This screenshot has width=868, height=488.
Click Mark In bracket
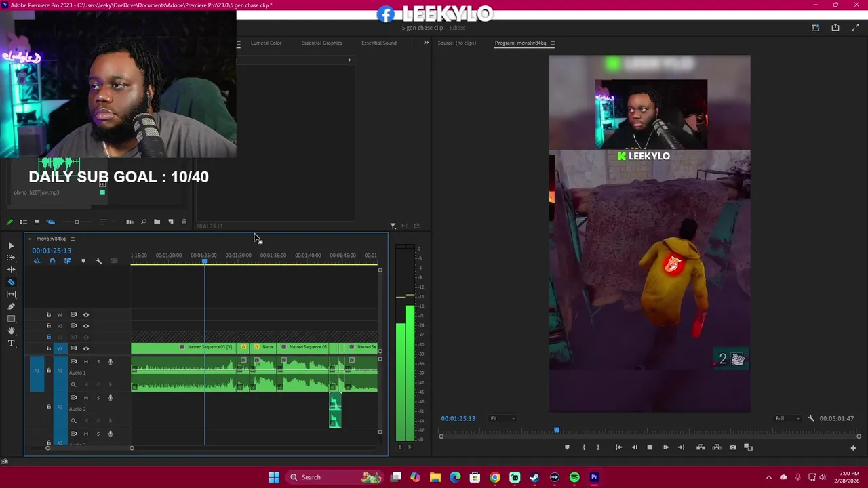coord(583,447)
